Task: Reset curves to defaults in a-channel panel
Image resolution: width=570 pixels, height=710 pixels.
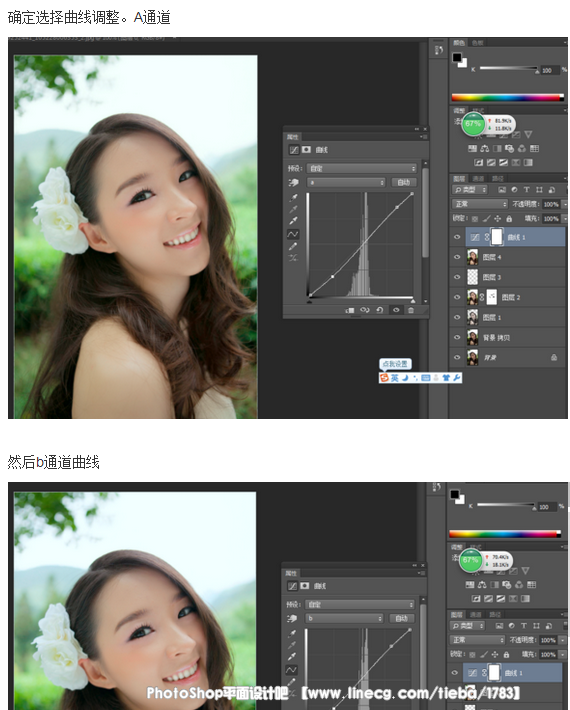Action: (380, 310)
